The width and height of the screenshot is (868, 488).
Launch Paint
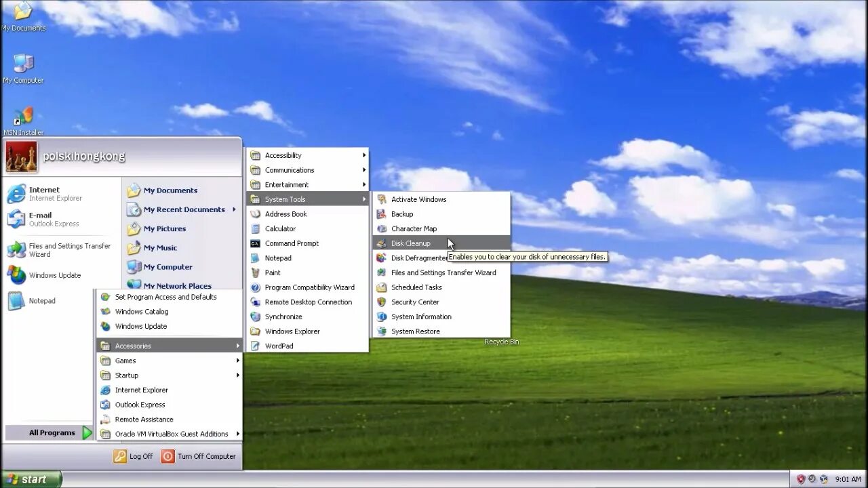pos(308,272)
